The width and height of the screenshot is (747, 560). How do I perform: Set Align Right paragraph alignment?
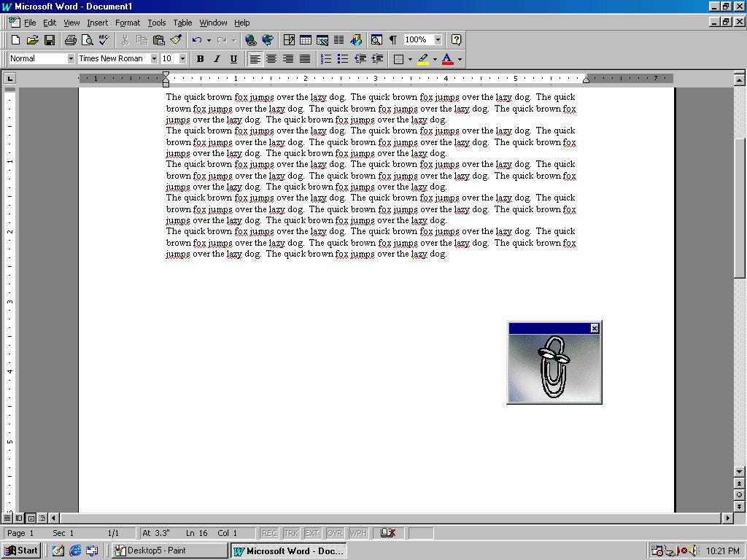(288, 58)
